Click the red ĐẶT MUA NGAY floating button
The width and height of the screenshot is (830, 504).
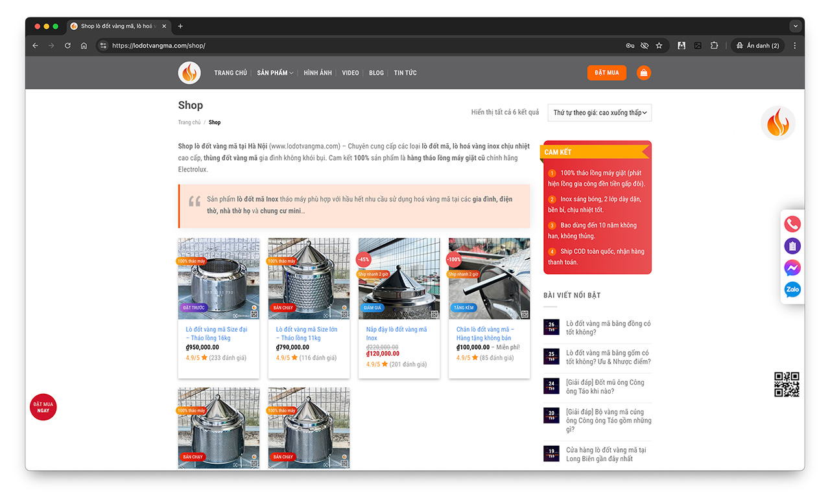click(43, 407)
